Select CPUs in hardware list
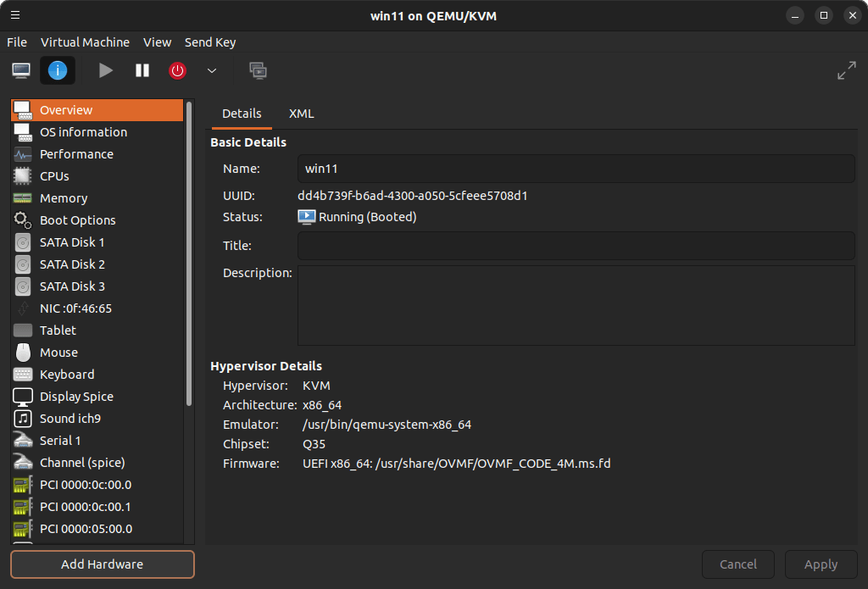The image size is (868, 589). tap(54, 176)
